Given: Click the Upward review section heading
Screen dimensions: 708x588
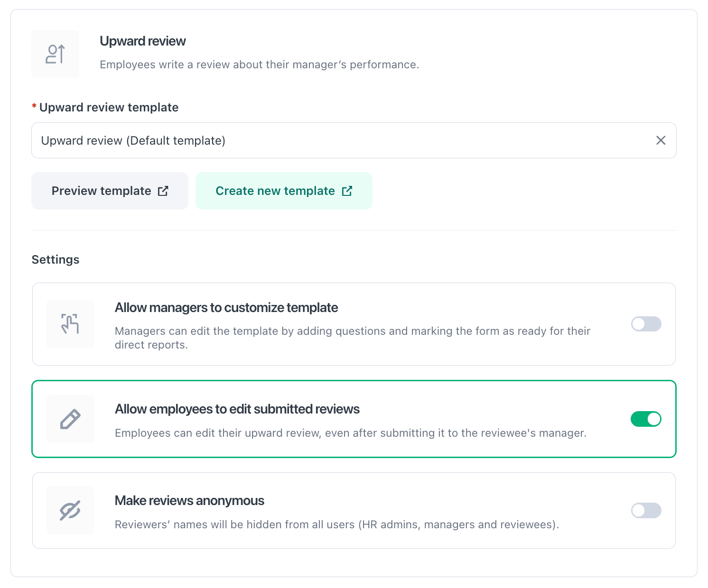Looking at the screenshot, I should pyautogui.click(x=143, y=41).
